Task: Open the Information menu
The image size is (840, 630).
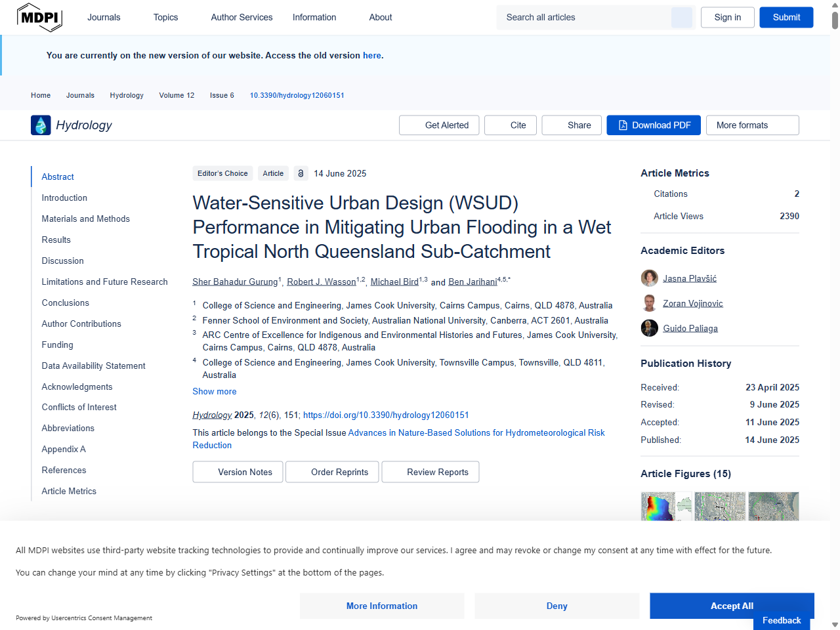Action: [314, 17]
